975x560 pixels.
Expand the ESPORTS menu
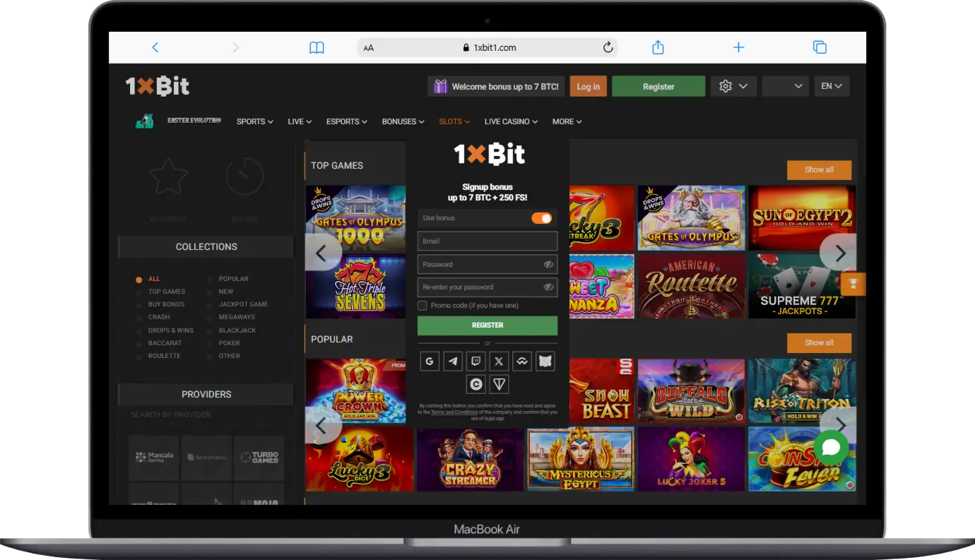coord(347,121)
